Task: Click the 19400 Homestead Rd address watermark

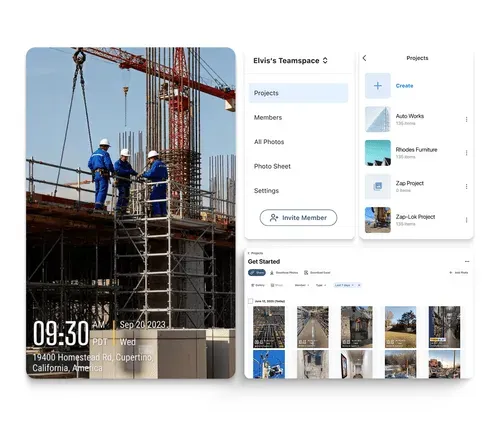Action: click(x=92, y=362)
